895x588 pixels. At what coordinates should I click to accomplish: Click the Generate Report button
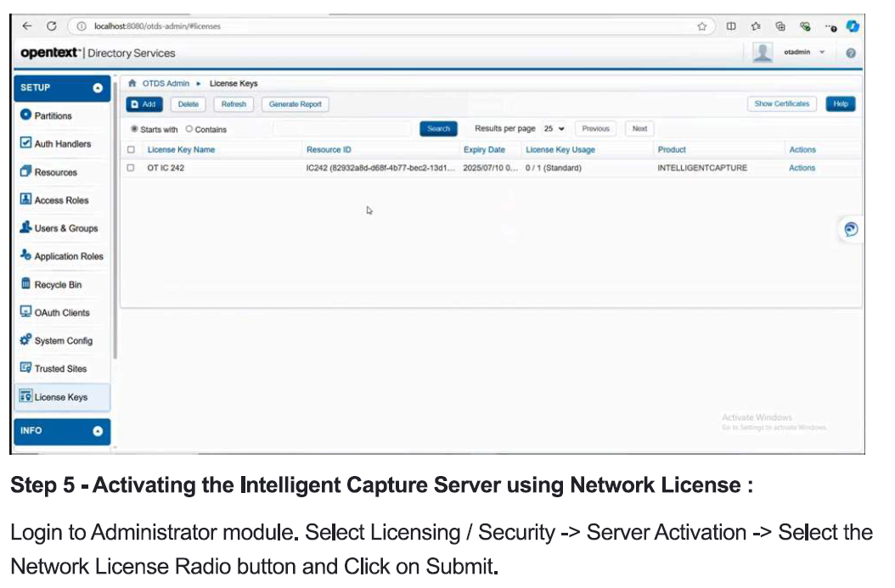click(295, 104)
